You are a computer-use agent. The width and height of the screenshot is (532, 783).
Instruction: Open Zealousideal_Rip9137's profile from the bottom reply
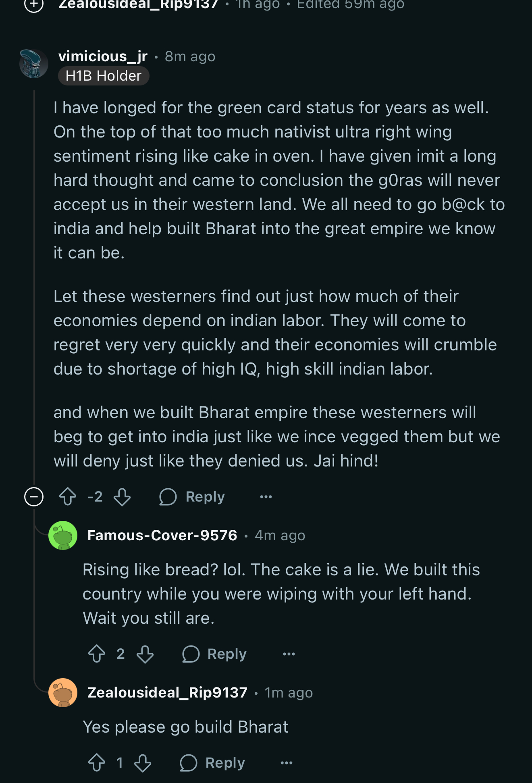coord(167,693)
